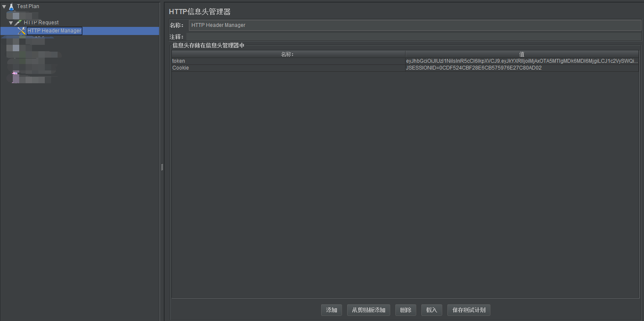Viewport: 644px width, 321px height.
Task: Click the Test Plan flask icon
Action: 12,6
